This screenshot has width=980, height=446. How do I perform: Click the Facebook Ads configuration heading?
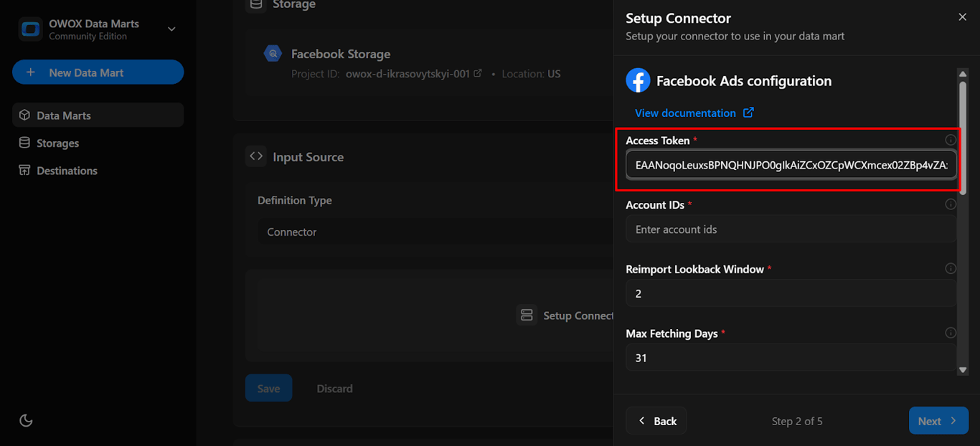pyautogui.click(x=744, y=81)
